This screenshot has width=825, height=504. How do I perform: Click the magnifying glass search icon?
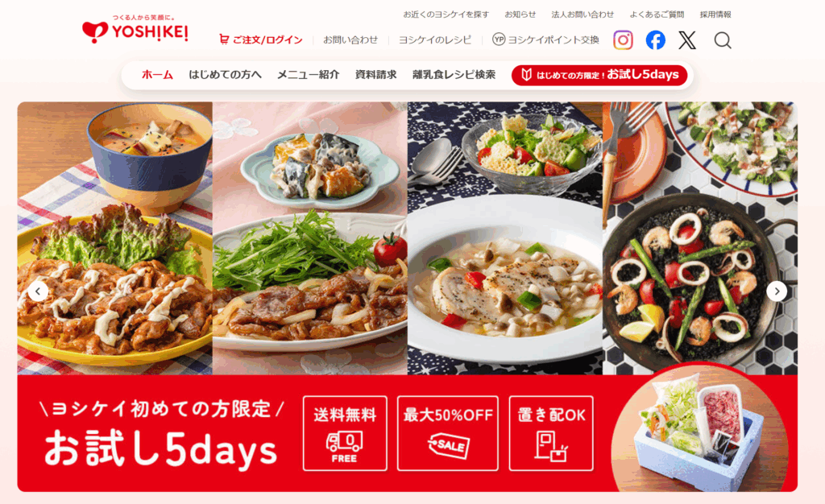723,40
